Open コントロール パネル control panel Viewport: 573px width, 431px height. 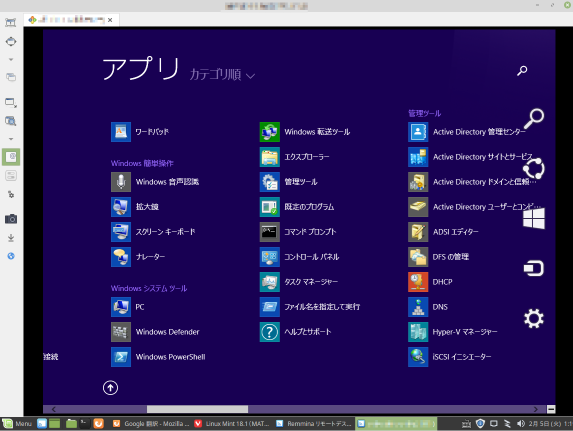[x=299, y=257]
